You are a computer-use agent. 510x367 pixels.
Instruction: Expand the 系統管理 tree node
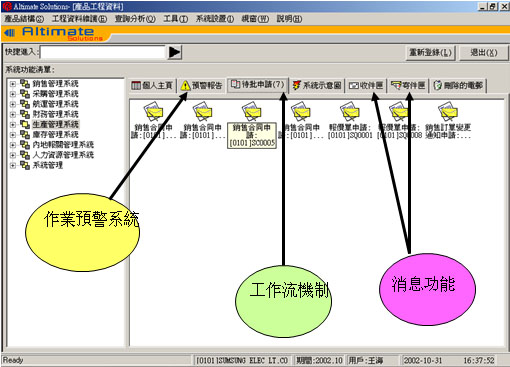click(x=13, y=165)
